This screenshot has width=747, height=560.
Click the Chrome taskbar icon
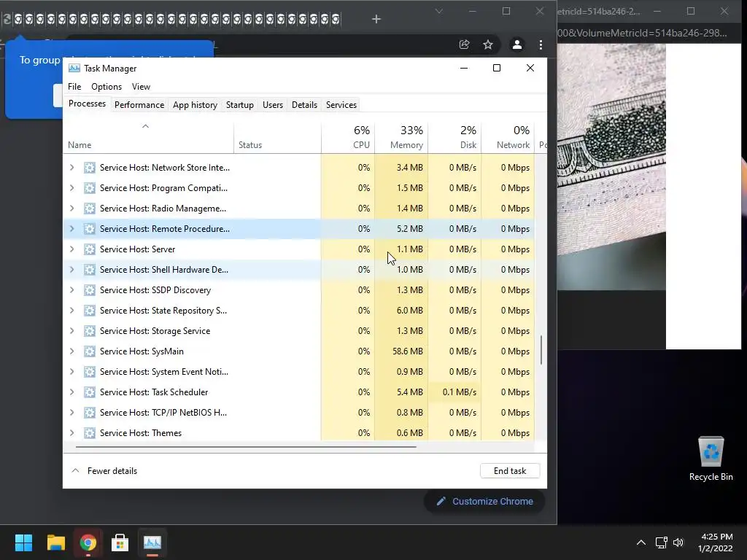pyautogui.click(x=88, y=542)
